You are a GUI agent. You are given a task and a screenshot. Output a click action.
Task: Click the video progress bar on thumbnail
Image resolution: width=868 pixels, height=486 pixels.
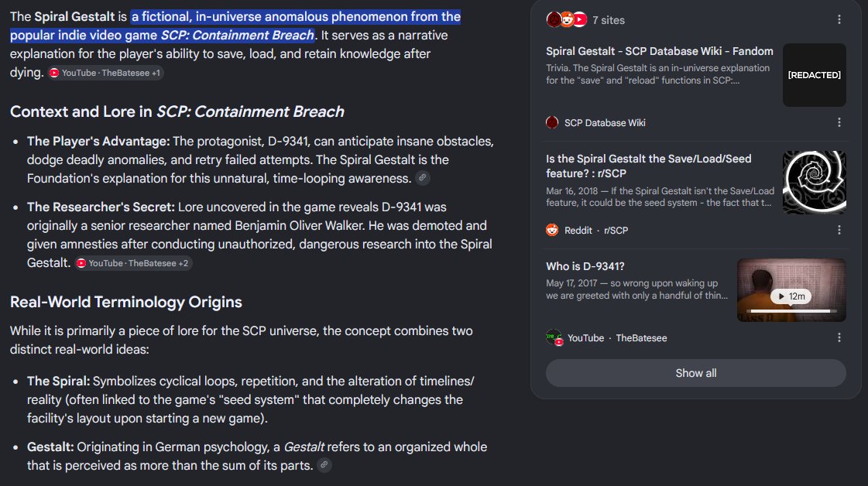click(x=791, y=311)
